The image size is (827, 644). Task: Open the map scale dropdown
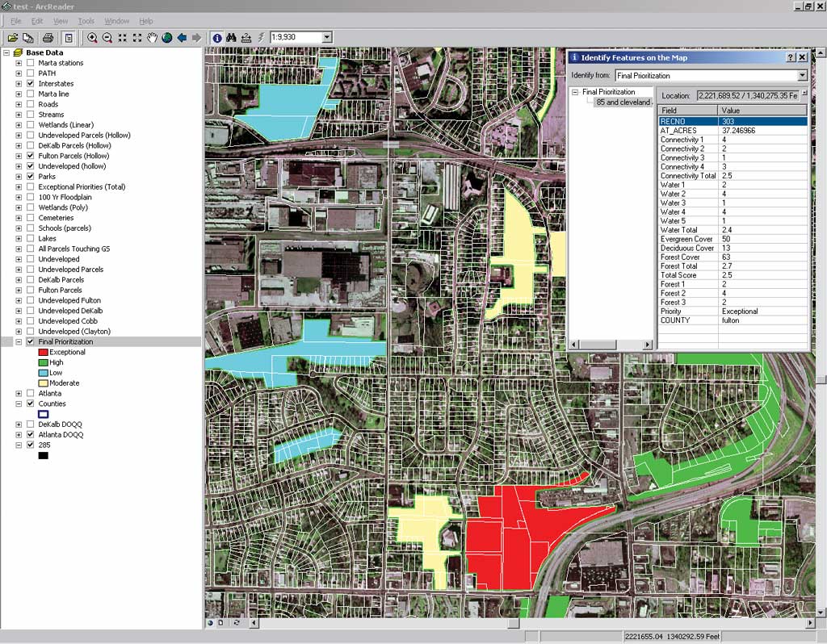[x=327, y=37]
